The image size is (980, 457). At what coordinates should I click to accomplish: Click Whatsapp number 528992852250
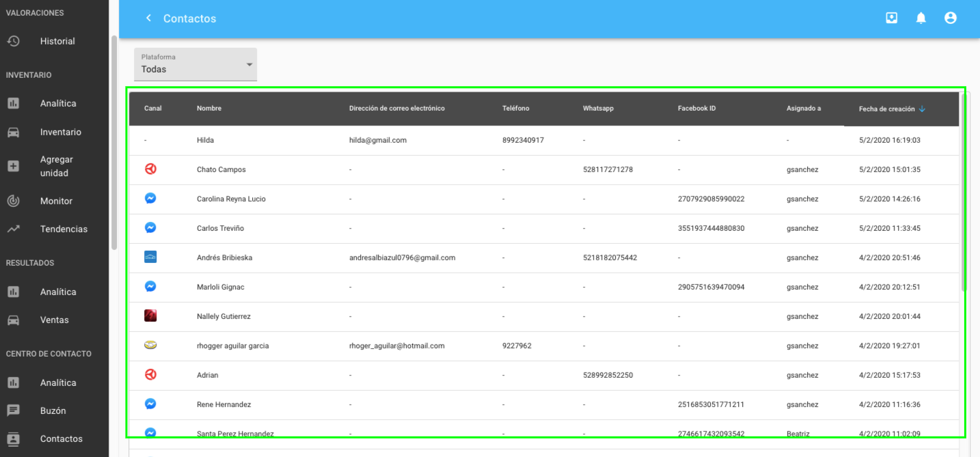coord(608,375)
